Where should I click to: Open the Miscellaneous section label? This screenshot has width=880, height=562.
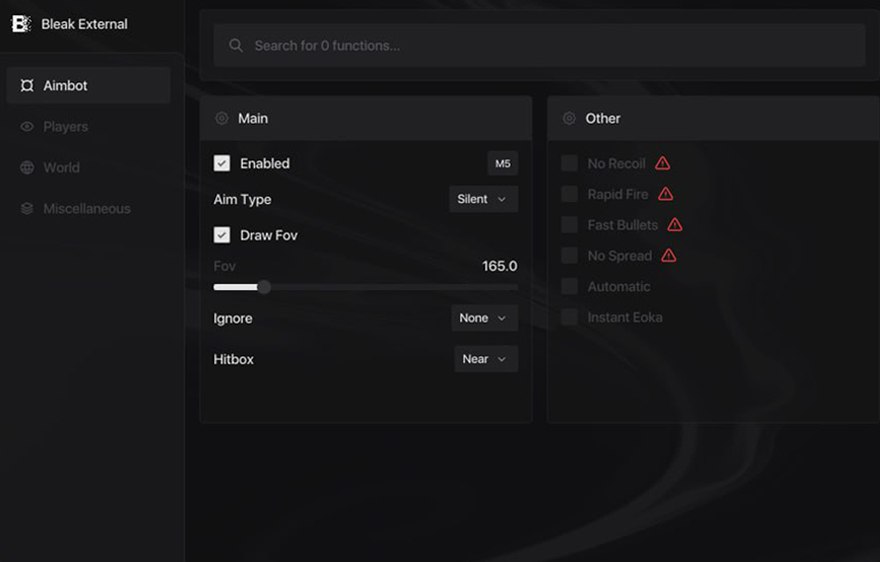86,209
